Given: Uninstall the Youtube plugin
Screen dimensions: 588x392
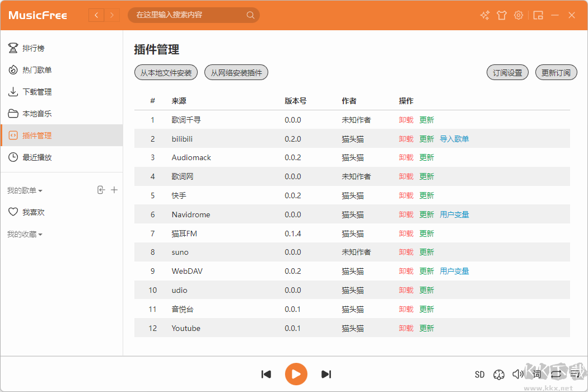Looking at the screenshot, I should [406, 328].
